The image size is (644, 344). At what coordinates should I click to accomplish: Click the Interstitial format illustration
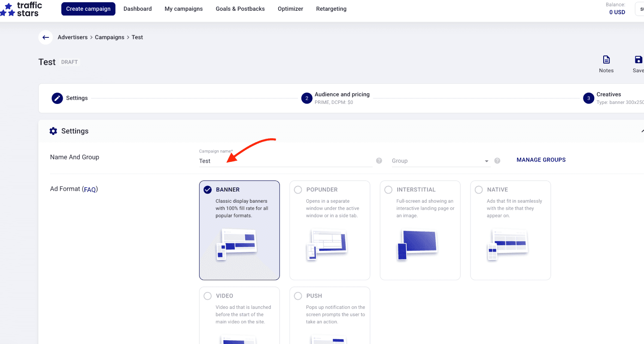tap(417, 244)
